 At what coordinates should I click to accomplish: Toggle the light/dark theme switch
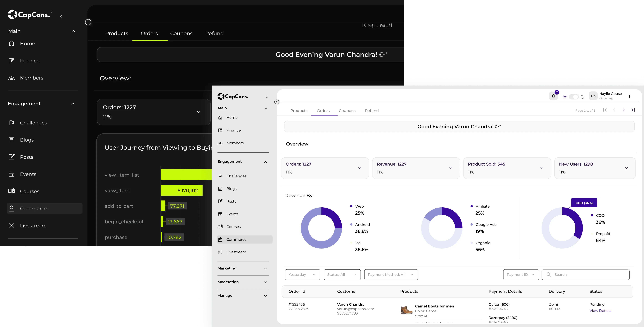[574, 97]
